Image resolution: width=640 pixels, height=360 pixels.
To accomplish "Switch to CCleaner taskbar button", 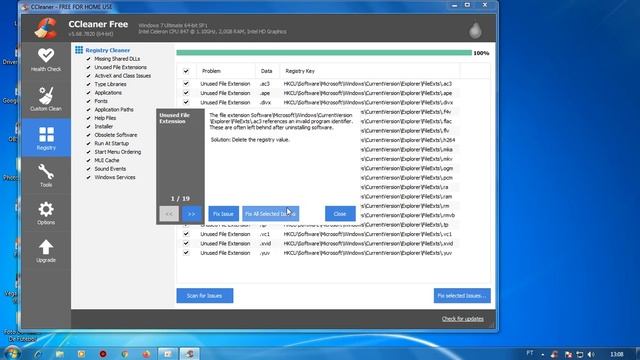I will 189,354.
